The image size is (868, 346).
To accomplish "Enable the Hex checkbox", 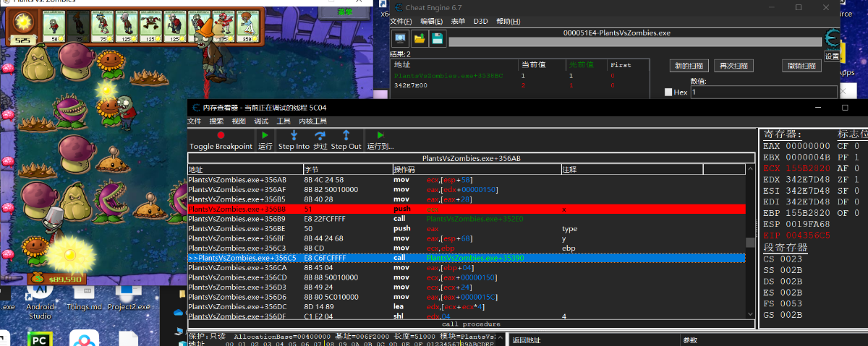I will (x=668, y=92).
